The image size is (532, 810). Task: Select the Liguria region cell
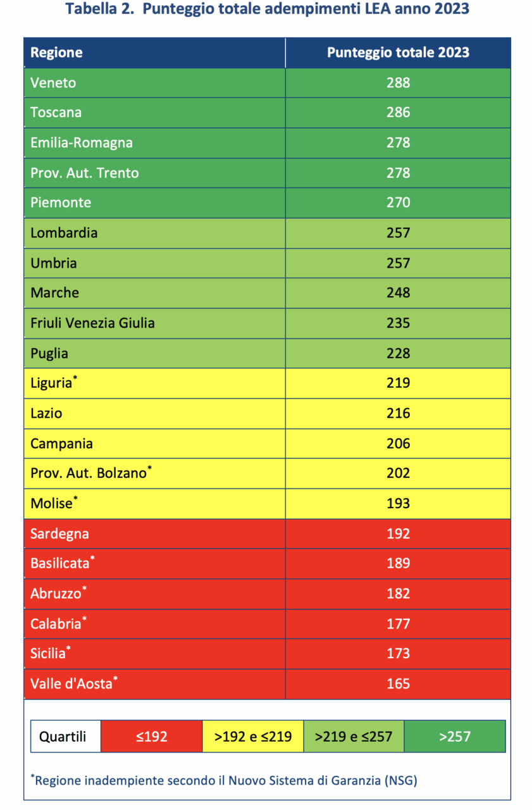154,383
